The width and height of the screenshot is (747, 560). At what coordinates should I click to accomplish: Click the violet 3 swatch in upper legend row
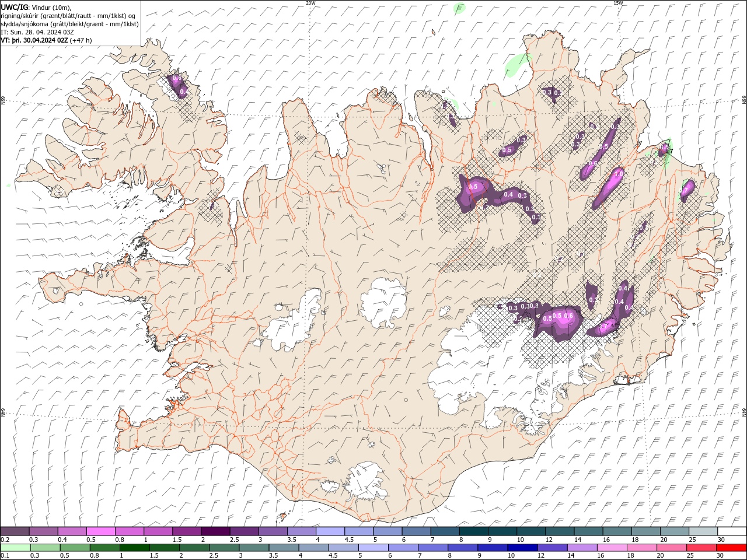click(x=273, y=531)
